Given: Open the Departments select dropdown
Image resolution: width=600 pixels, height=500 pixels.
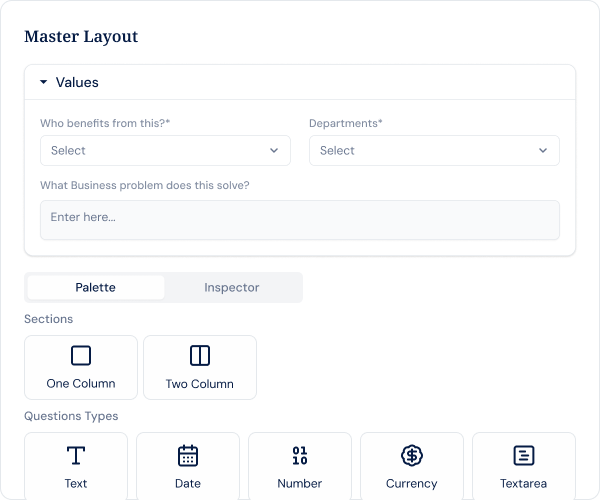Looking at the screenshot, I should pyautogui.click(x=434, y=150).
